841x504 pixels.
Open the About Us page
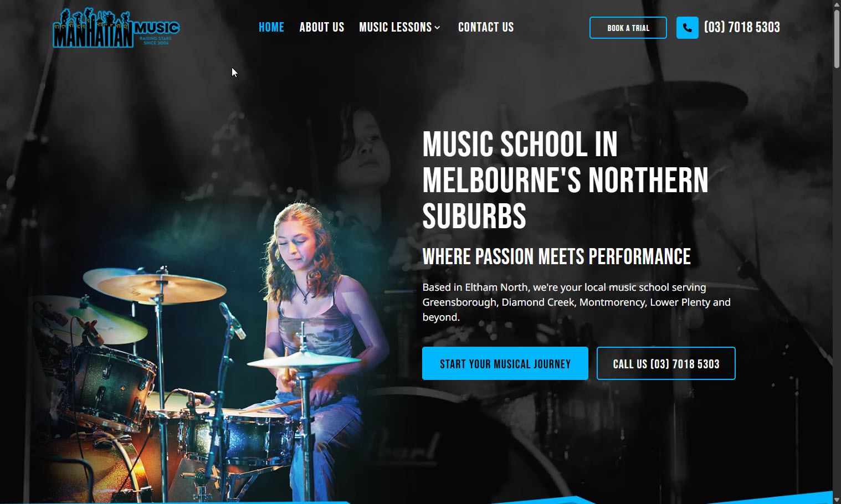[x=322, y=27]
